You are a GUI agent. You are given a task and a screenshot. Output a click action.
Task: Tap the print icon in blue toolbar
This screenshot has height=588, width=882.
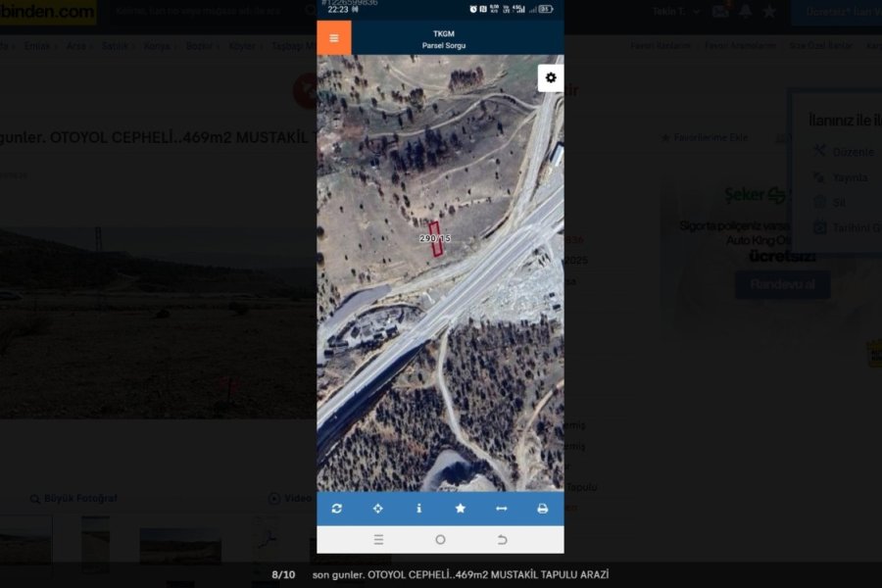coord(542,509)
